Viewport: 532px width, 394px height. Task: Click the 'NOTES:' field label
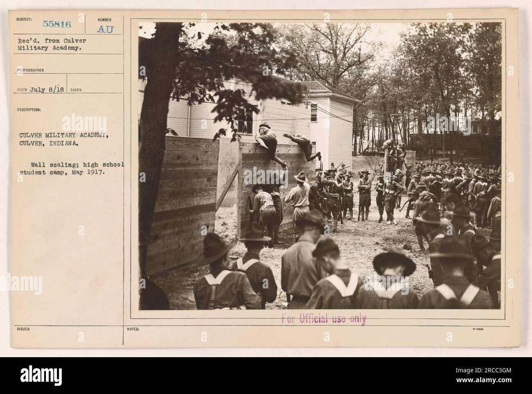tap(133, 329)
